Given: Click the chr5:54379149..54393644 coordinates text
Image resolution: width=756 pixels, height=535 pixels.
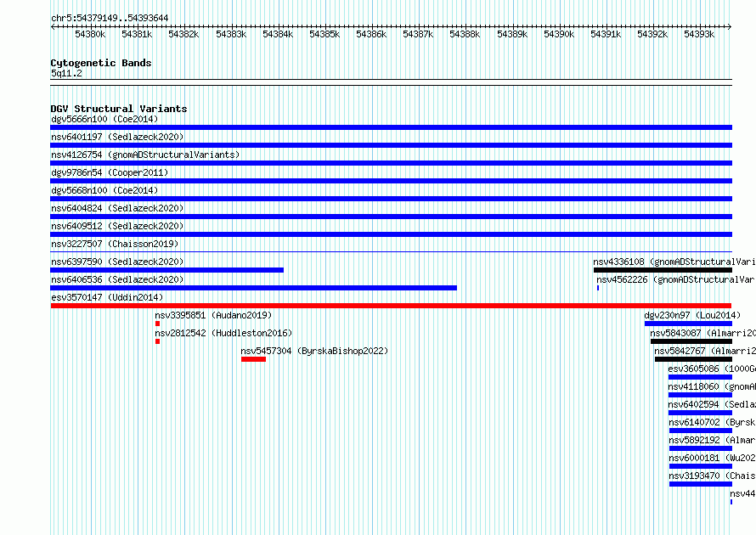Looking at the screenshot, I should (110, 18).
